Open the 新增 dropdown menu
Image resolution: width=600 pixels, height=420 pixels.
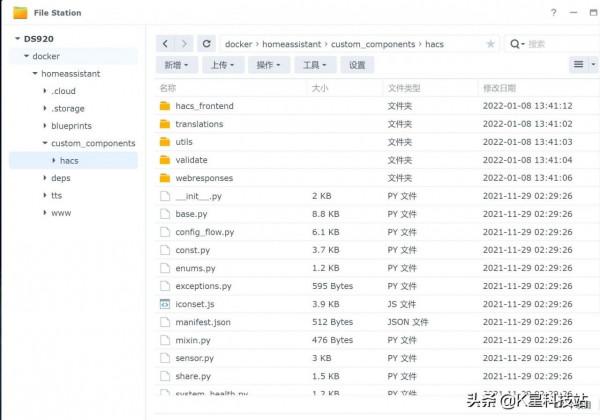click(x=177, y=65)
